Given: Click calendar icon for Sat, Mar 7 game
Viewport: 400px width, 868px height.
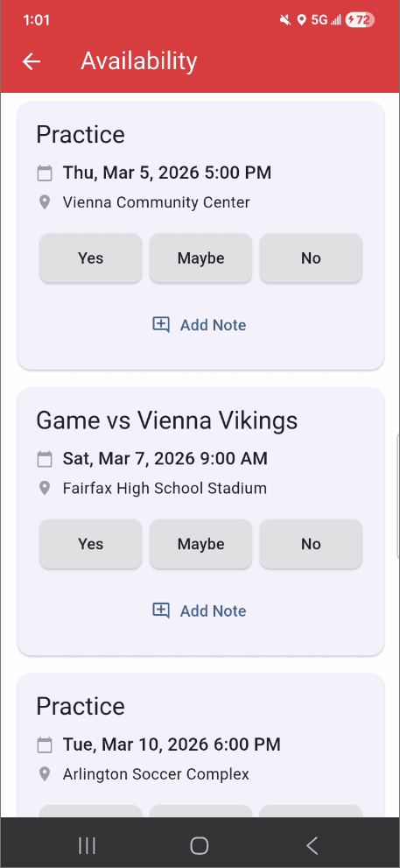Looking at the screenshot, I should pos(45,458).
